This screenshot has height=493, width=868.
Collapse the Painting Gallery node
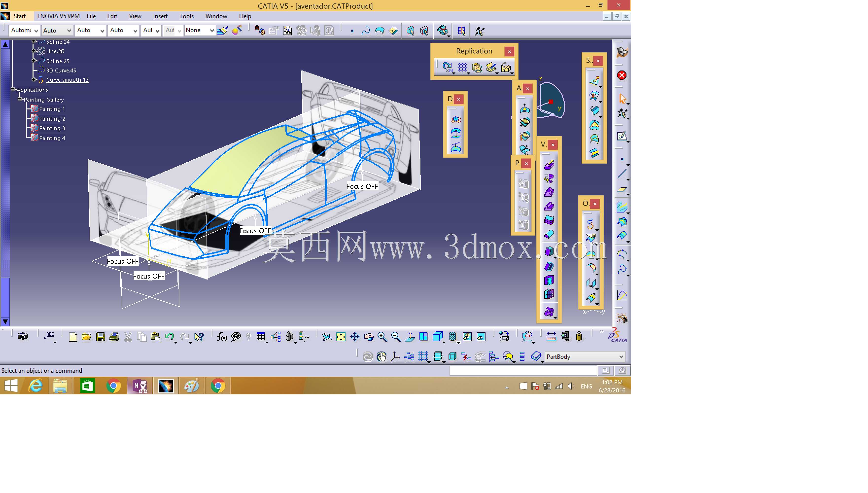pyautogui.click(x=20, y=99)
